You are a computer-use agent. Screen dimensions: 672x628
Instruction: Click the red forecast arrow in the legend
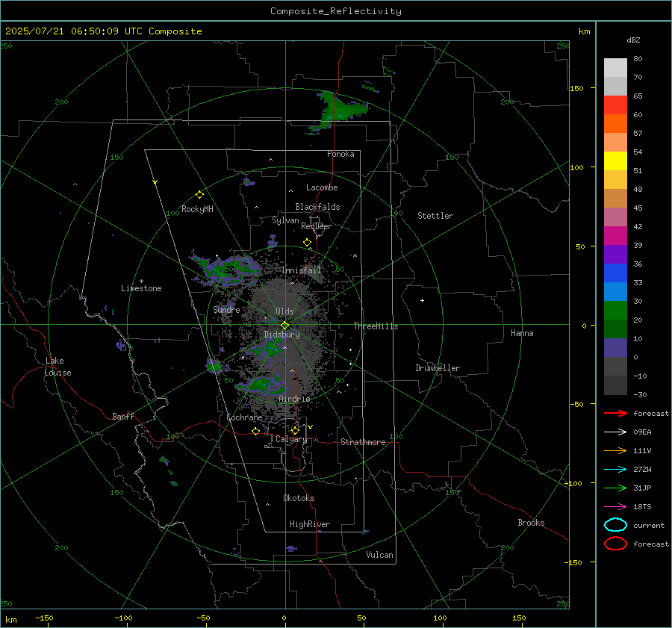click(615, 413)
